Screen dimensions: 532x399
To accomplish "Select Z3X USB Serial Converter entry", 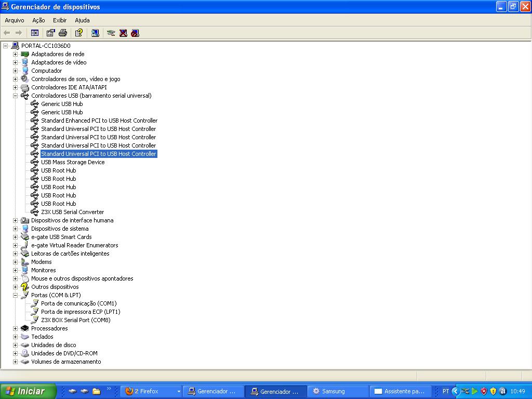I will [x=72, y=212].
